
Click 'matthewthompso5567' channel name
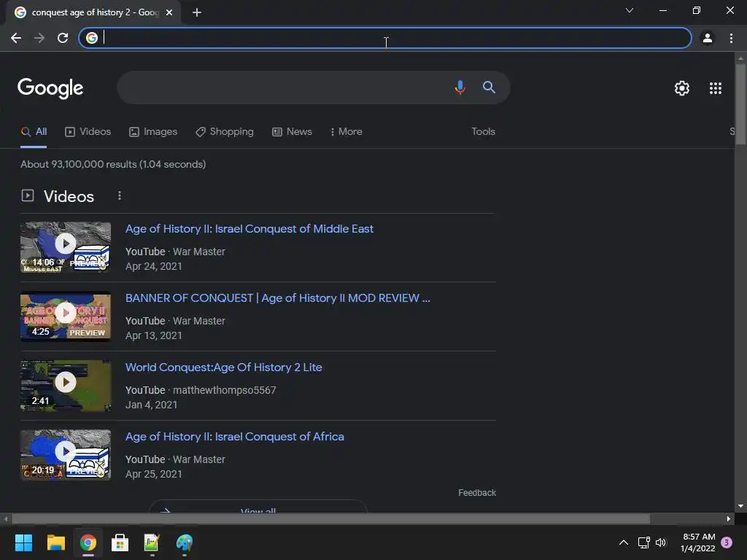(x=225, y=391)
